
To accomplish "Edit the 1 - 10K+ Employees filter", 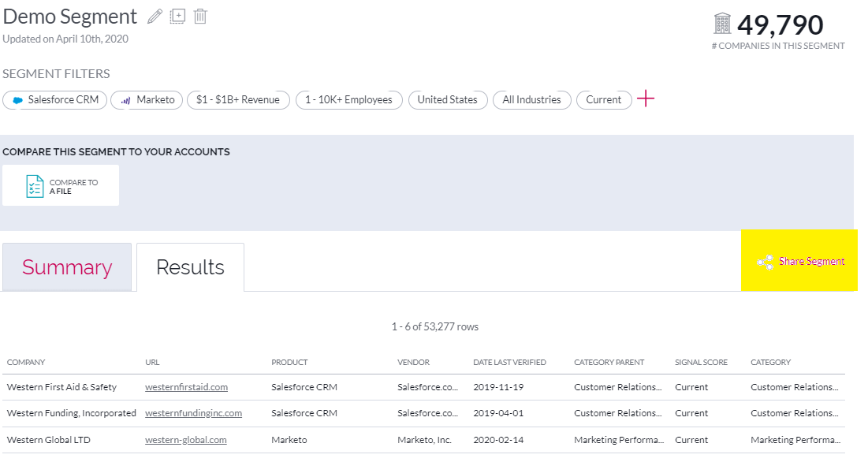I will [348, 100].
